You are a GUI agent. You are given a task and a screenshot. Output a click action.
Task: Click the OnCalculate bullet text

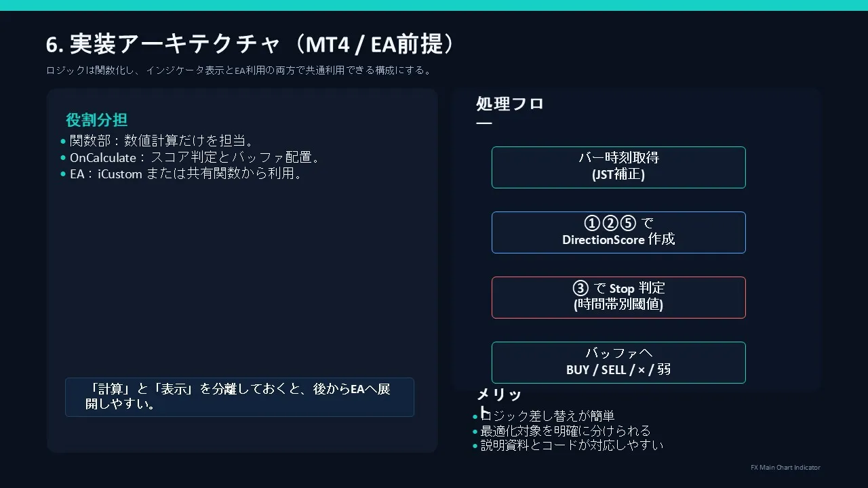point(194,158)
